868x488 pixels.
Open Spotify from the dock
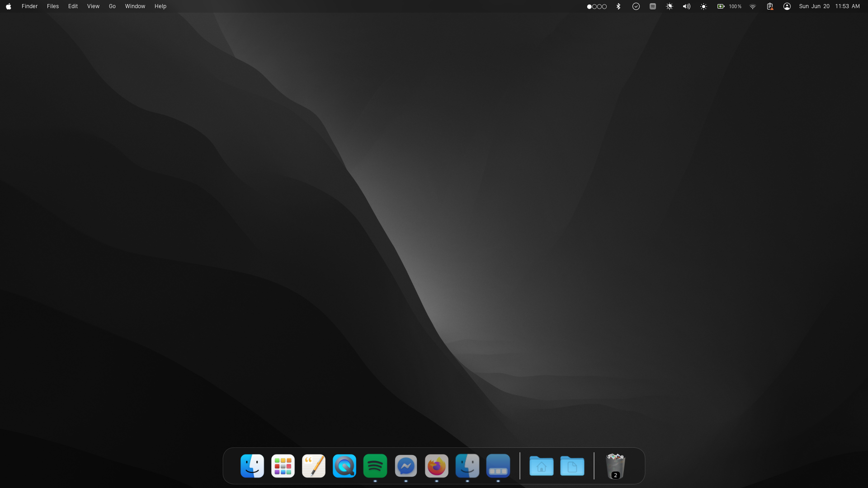375,466
